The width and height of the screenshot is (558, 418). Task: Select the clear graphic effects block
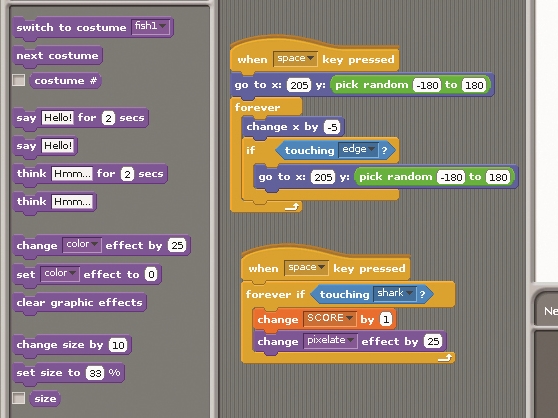click(79, 303)
